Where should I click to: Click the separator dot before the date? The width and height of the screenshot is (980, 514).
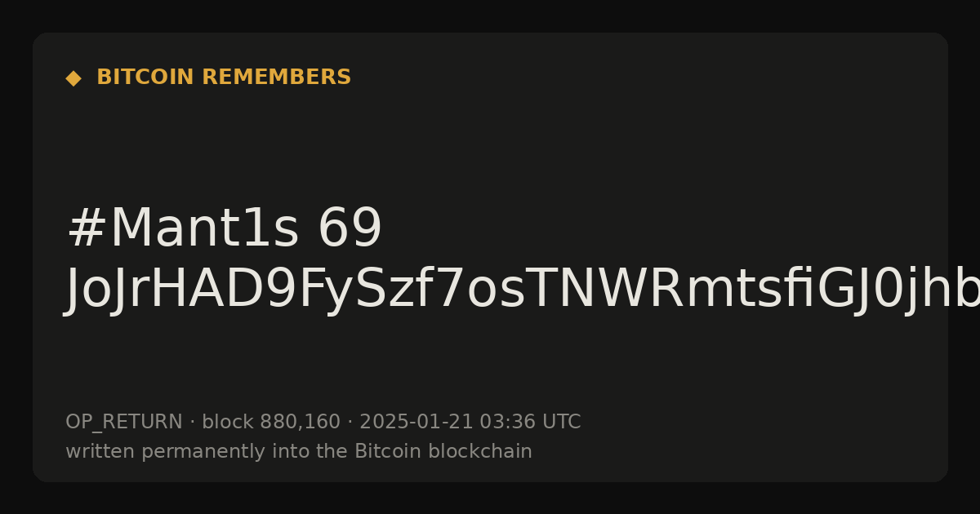pos(350,423)
